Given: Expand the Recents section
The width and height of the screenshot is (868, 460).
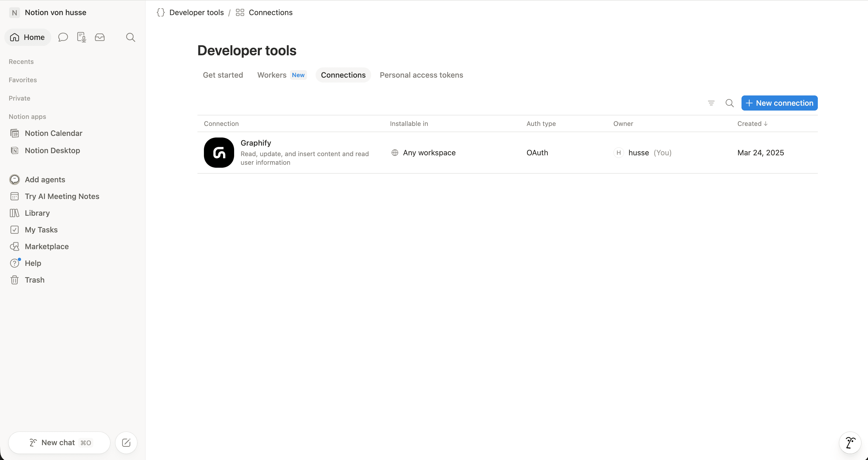Looking at the screenshot, I should pos(21,62).
